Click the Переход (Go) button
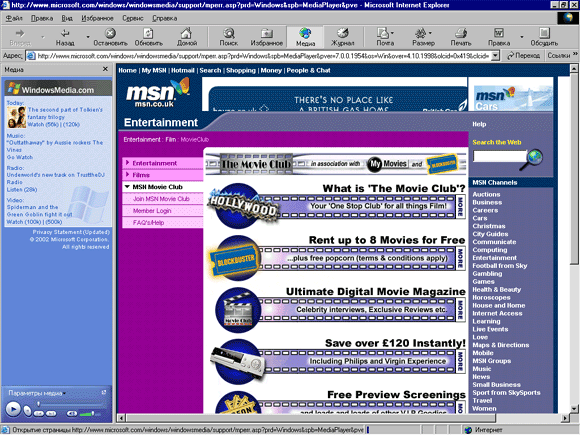This screenshot has width=580, height=435. coord(523,56)
